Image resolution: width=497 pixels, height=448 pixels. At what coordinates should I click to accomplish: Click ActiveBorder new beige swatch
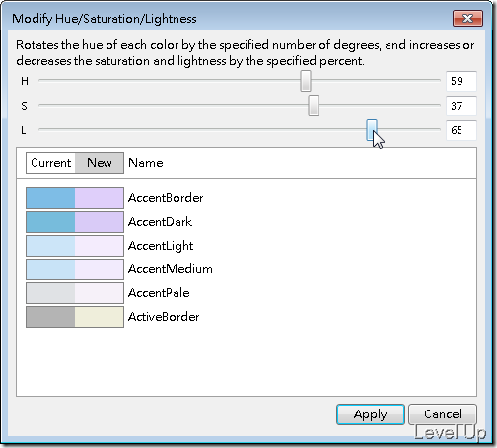[x=99, y=317]
